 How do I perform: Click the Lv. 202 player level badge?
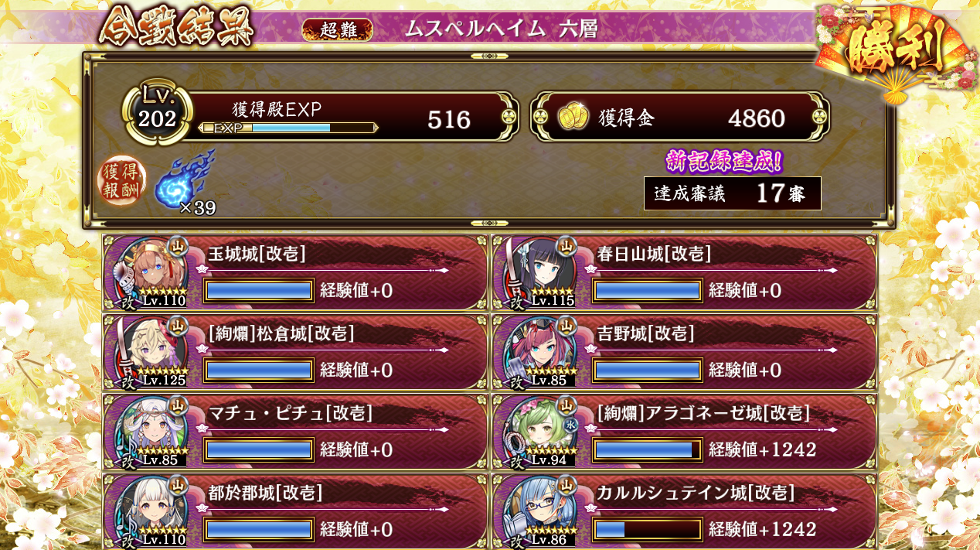click(157, 112)
